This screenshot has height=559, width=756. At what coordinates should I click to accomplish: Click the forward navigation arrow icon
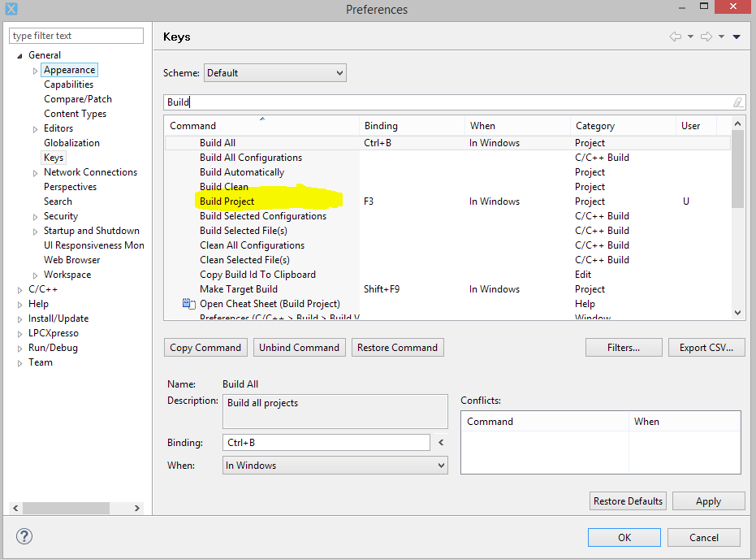tap(706, 37)
